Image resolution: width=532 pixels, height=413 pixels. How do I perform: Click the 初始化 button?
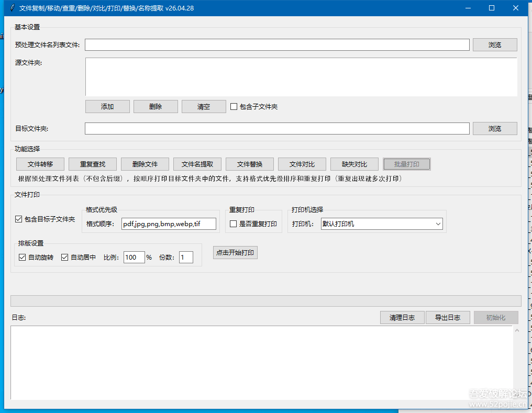pyautogui.click(x=496, y=317)
